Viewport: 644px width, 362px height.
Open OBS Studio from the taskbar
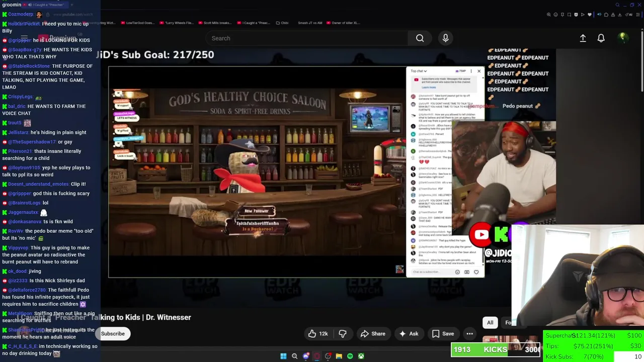[328, 356]
